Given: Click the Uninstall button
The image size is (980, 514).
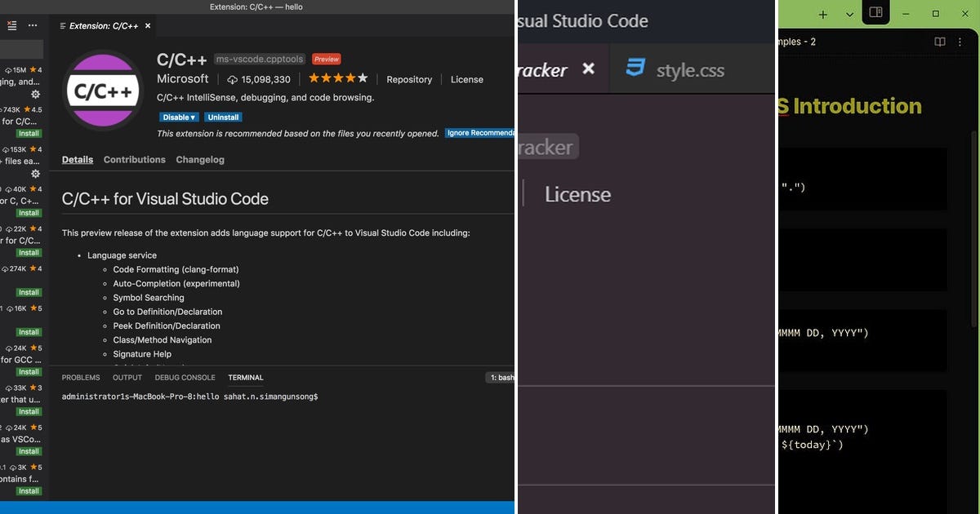Looking at the screenshot, I should (223, 117).
